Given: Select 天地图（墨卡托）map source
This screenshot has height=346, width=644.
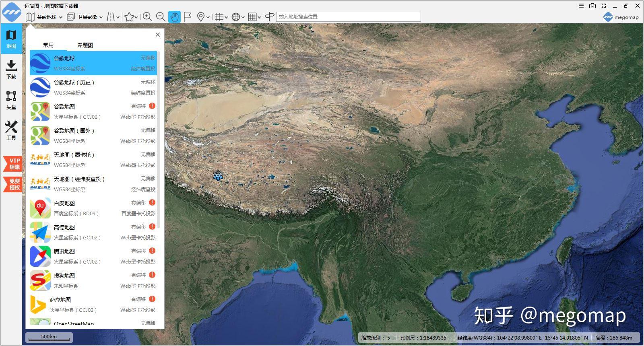Looking at the screenshot, I should [93, 159].
